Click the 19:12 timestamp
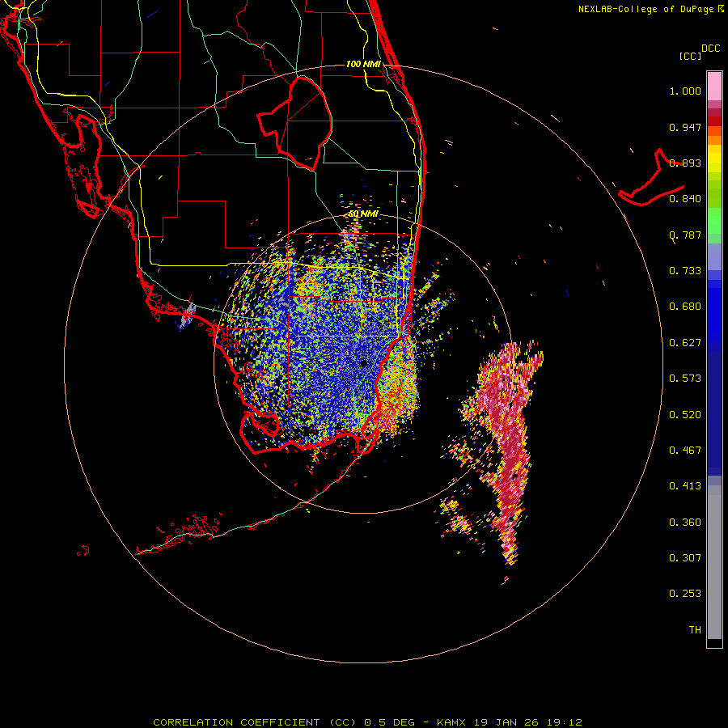728x728 pixels. point(563,722)
